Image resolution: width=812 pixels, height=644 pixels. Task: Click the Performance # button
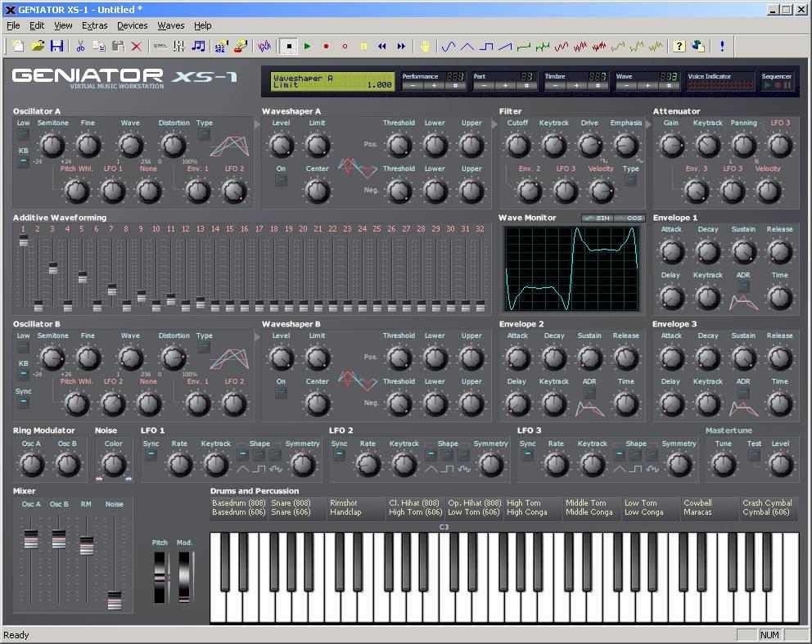pyautogui.click(x=454, y=86)
